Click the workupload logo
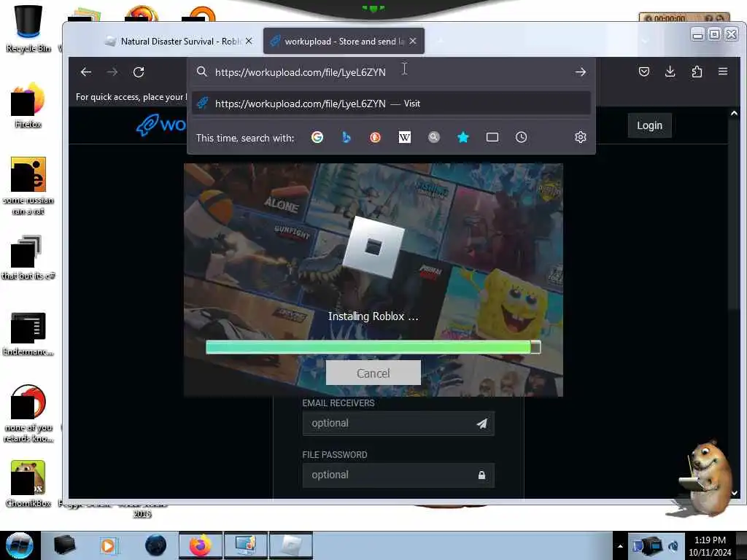This screenshot has width=747, height=560. coord(161,125)
